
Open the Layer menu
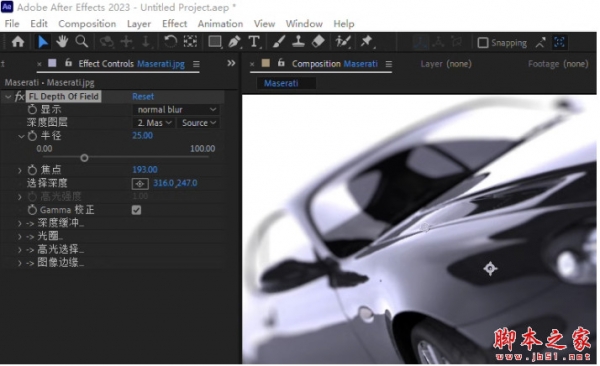(x=139, y=24)
